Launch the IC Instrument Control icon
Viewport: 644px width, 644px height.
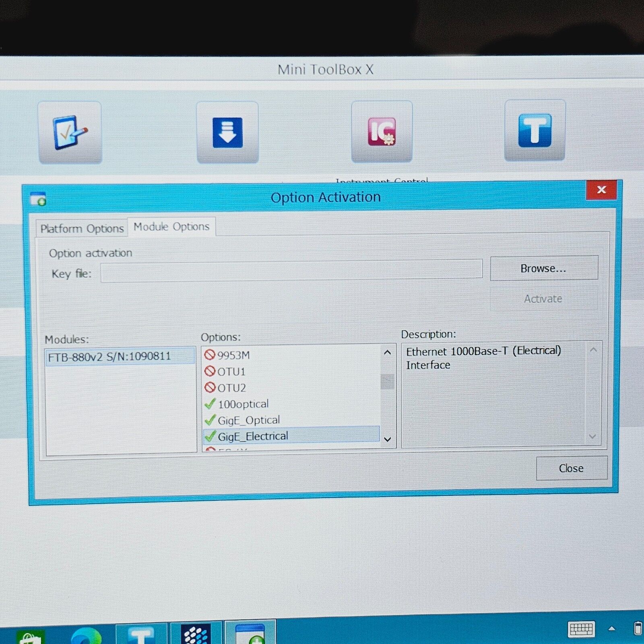[382, 131]
